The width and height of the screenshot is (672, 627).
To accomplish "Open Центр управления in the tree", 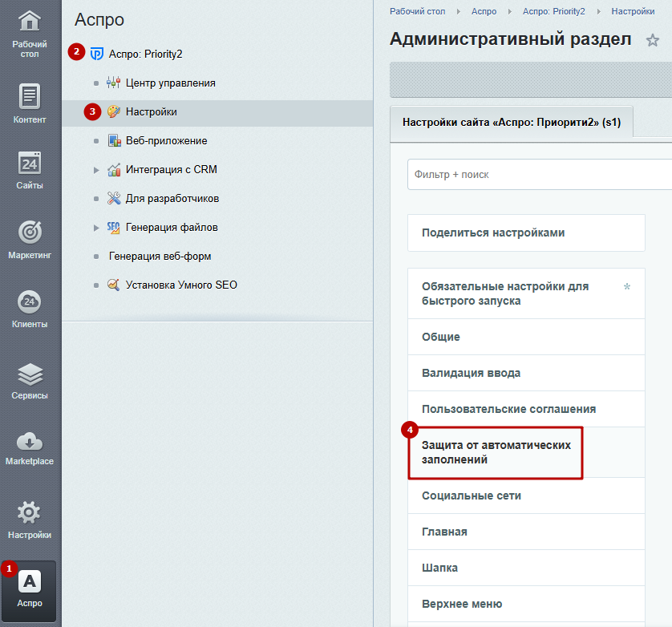I will coord(170,83).
